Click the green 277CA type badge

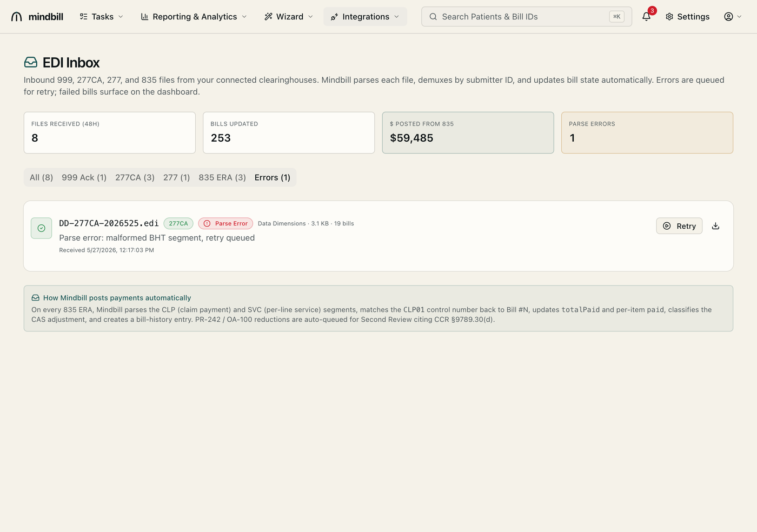coord(178,223)
